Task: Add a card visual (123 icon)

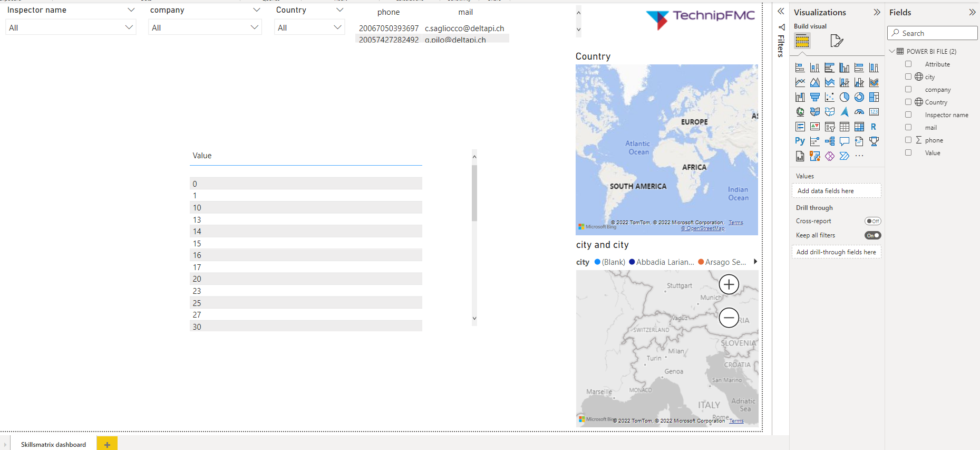Action: click(874, 112)
